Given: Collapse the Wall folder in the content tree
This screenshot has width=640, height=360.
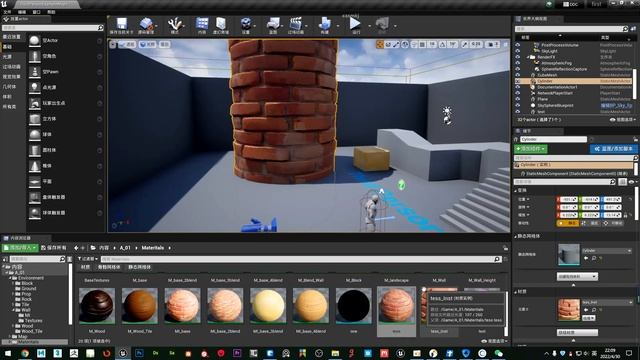Looking at the screenshot, I should coord(13,310).
